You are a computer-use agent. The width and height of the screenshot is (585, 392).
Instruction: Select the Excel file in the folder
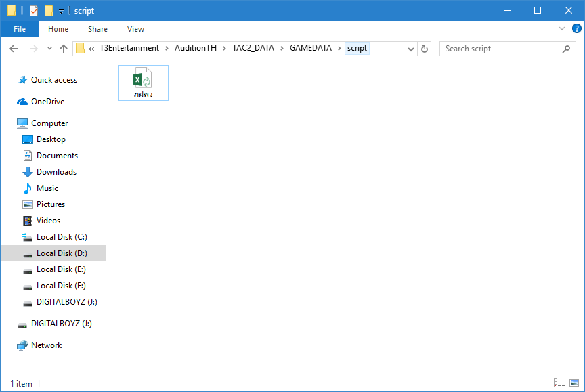point(143,83)
